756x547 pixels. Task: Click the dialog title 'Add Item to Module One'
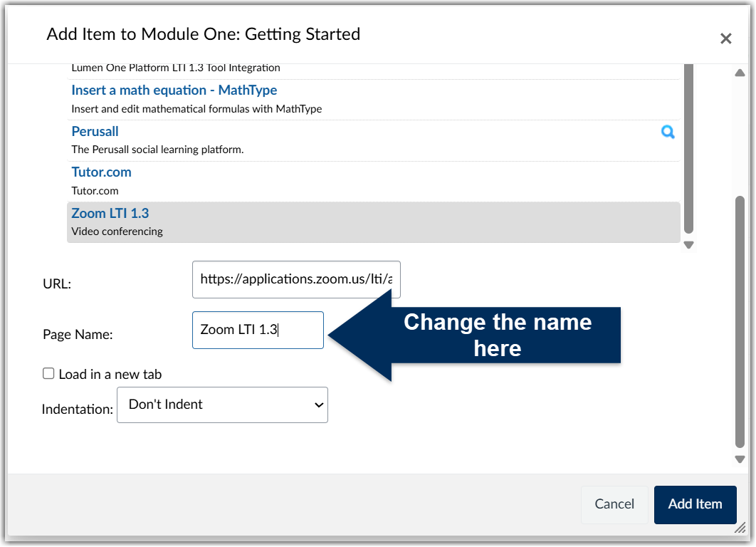[203, 34]
